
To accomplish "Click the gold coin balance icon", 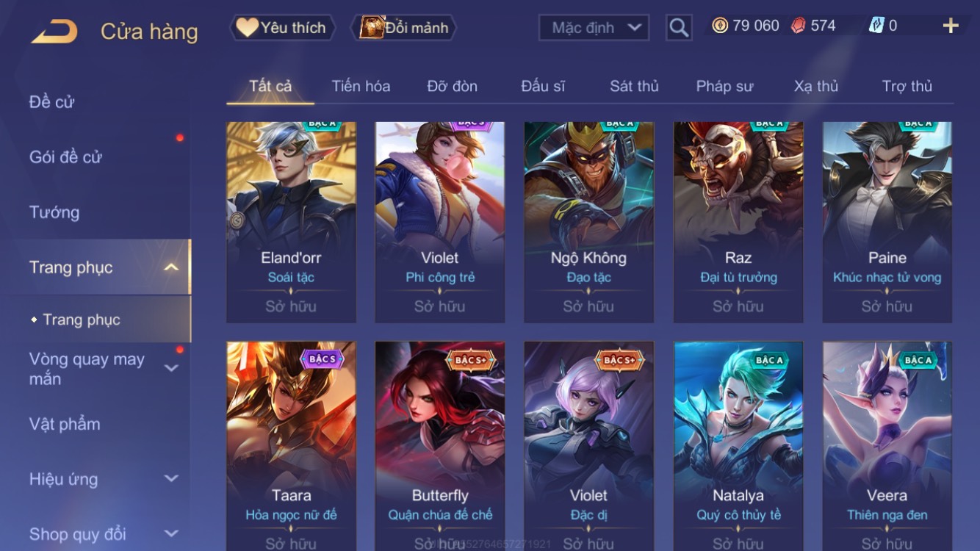I will (720, 26).
